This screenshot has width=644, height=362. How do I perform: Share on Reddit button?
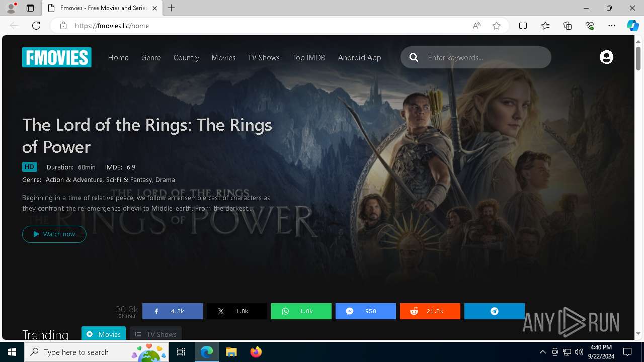tap(430, 311)
